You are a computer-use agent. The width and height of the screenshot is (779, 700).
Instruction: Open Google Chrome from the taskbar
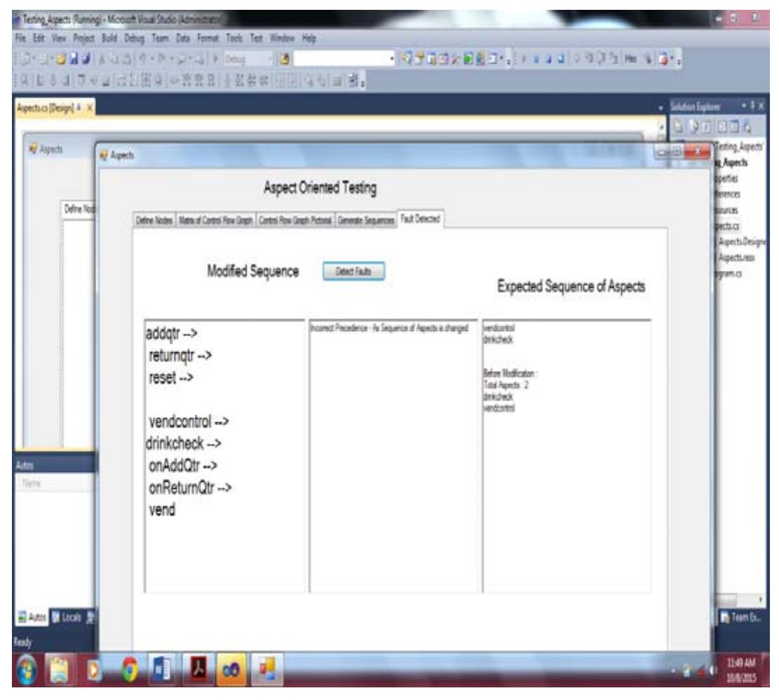point(130,671)
